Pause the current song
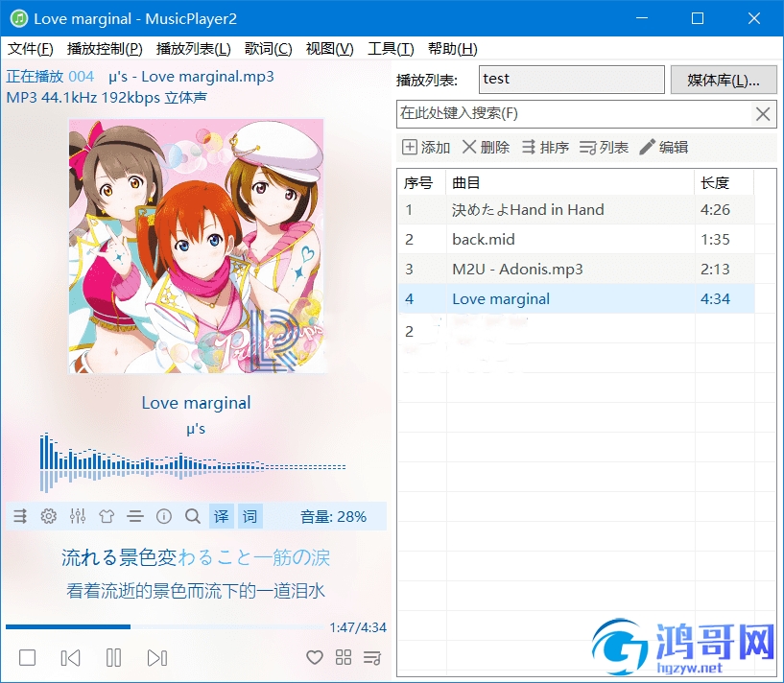This screenshot has height=683, width=784. click(113, 657)
